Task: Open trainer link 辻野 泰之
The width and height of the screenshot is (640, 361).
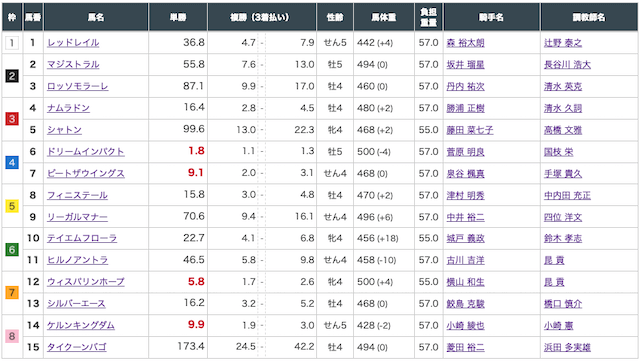Action: 563,43
